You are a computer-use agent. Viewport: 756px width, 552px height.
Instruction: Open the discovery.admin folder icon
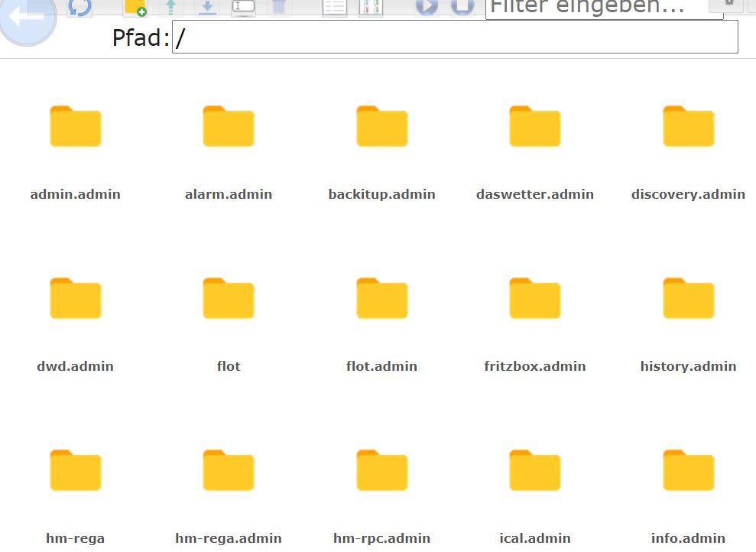pos(689,126)
